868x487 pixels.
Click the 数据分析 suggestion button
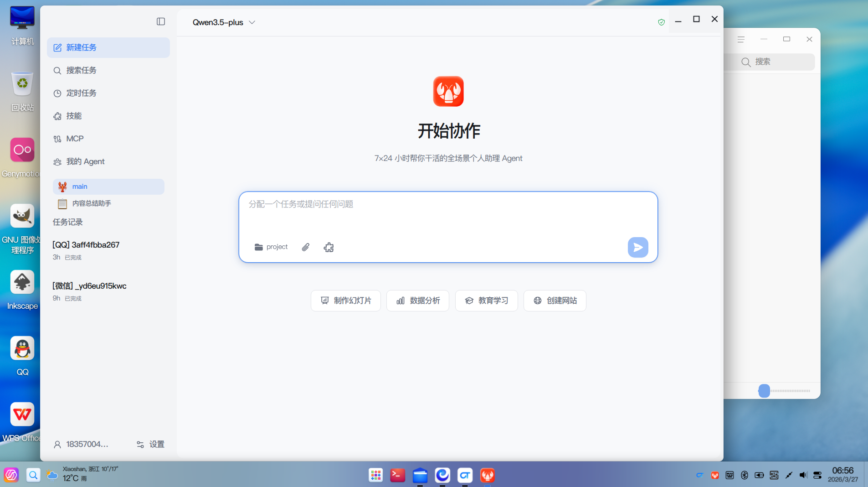[417, 300]
